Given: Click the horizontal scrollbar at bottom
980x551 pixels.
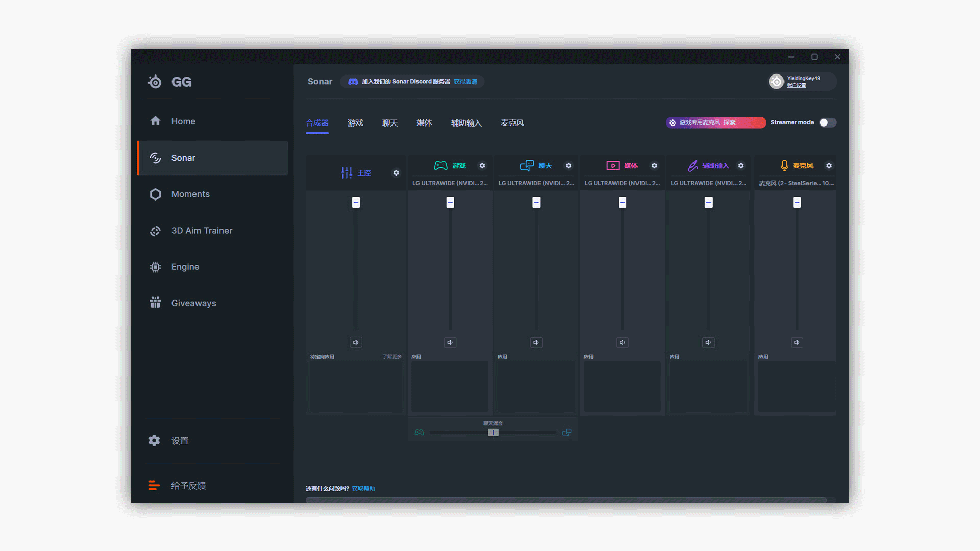Looking at the screenshot, I should (x=566, y=500).
